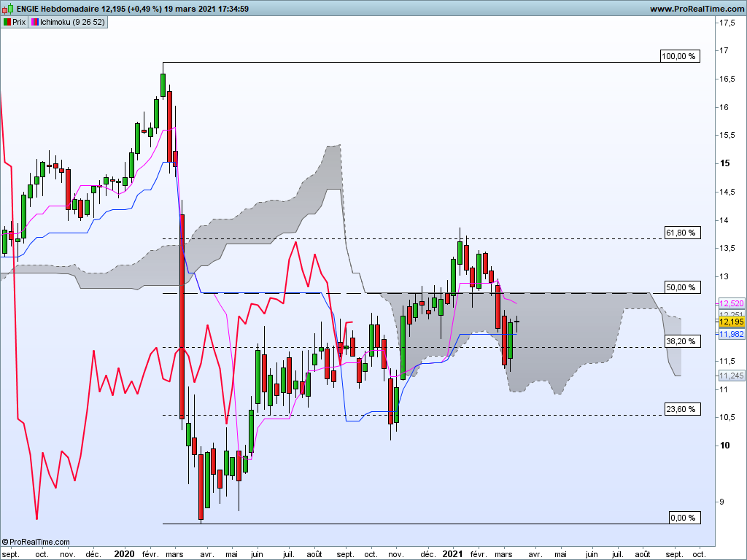This screenshot has height=560, width=747.
Task: Click the 15,5 value on the price axis
Action: tap(727, 135)
